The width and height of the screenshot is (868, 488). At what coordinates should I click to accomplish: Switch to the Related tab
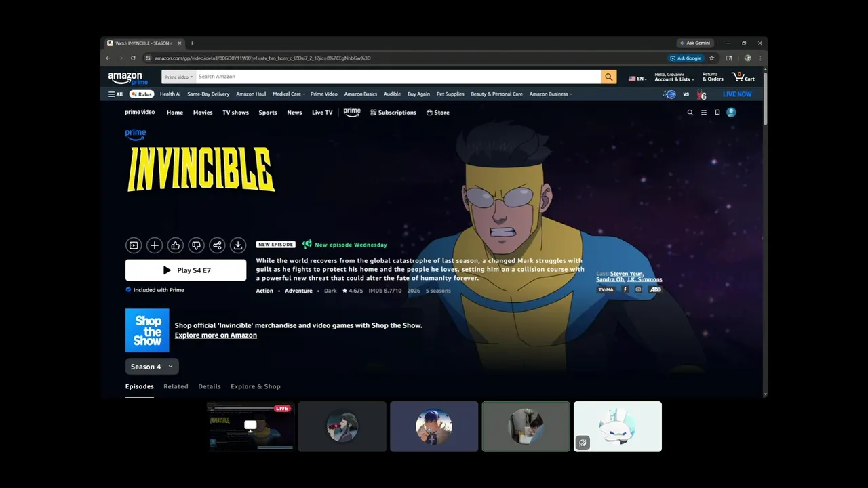(176, 386)
